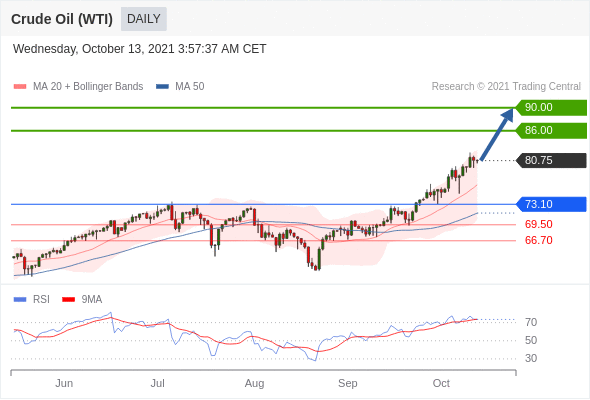Click the red 9MA color swatch

point(68,300)
